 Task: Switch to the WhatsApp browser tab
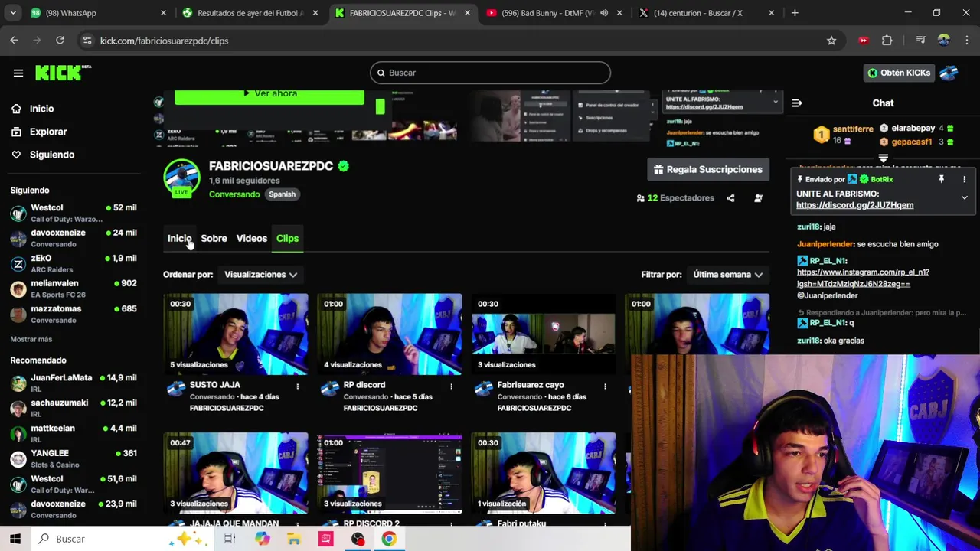coord(98,13)
